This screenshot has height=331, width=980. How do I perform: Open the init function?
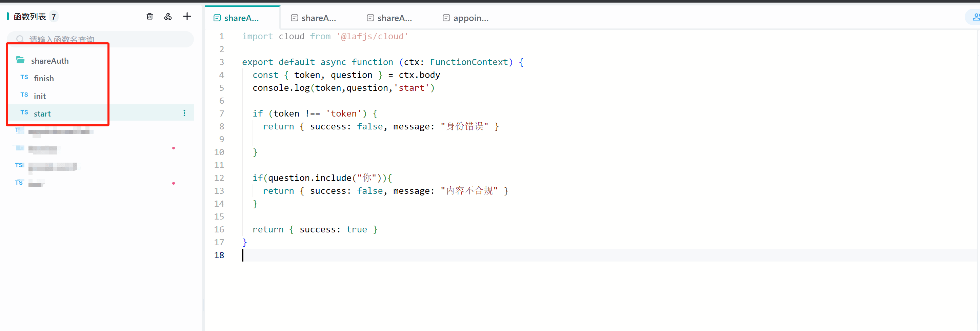click(40, 96)
